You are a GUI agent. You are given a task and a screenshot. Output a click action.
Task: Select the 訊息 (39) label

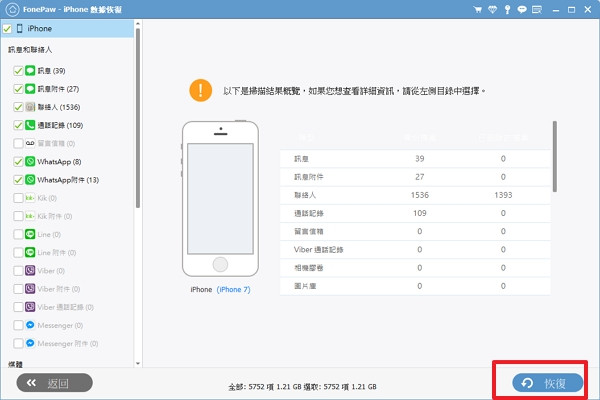pos(51,71)
